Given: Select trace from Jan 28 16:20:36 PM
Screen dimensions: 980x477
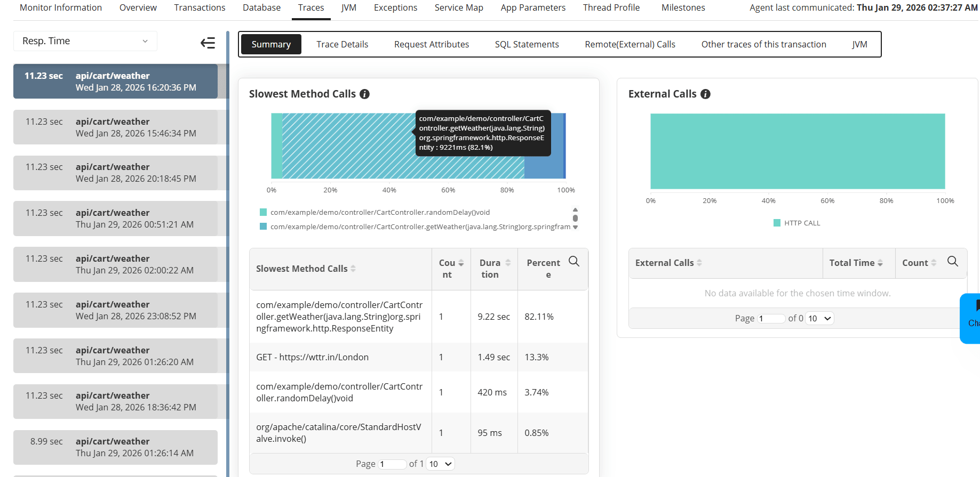Looking at the screenshot, I should coord(115,82).
